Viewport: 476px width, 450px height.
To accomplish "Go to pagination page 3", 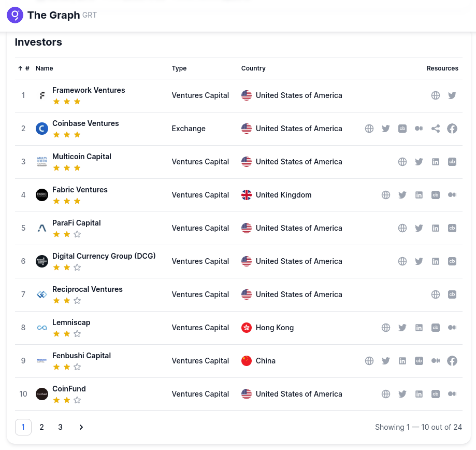I will [61, 427].
